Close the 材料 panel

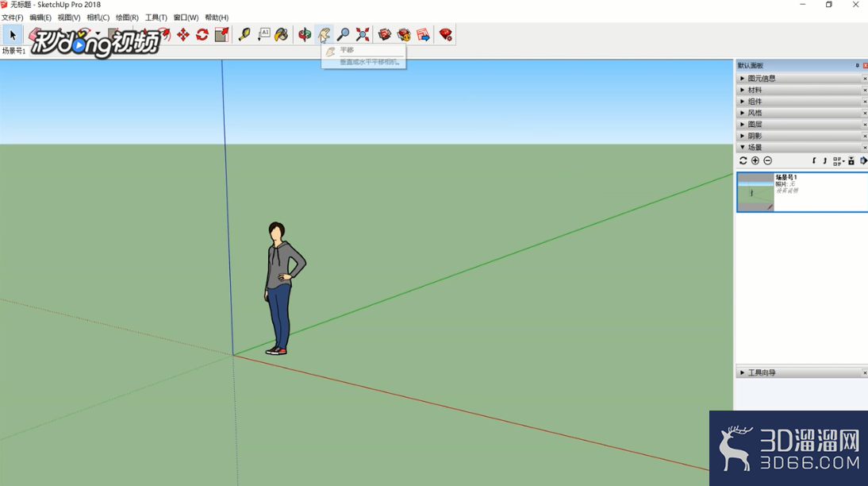click(x=865, y=90)
